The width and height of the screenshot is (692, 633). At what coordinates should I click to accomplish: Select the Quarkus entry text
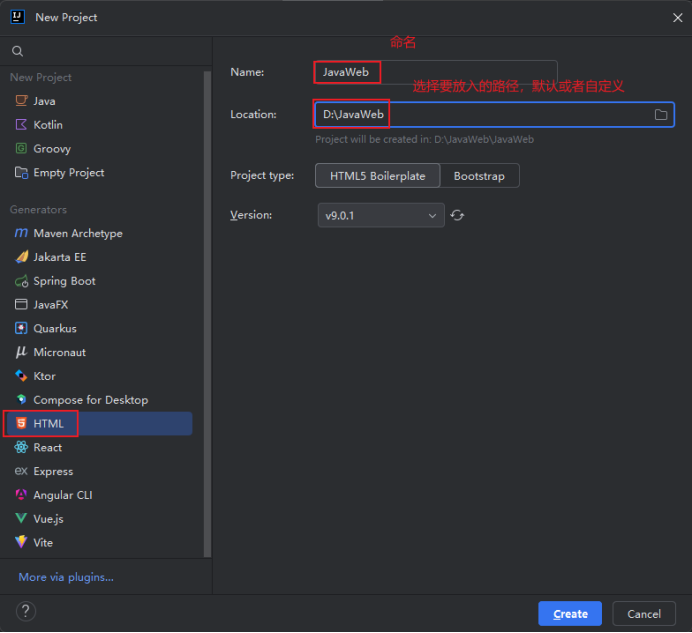coord(55,328)
